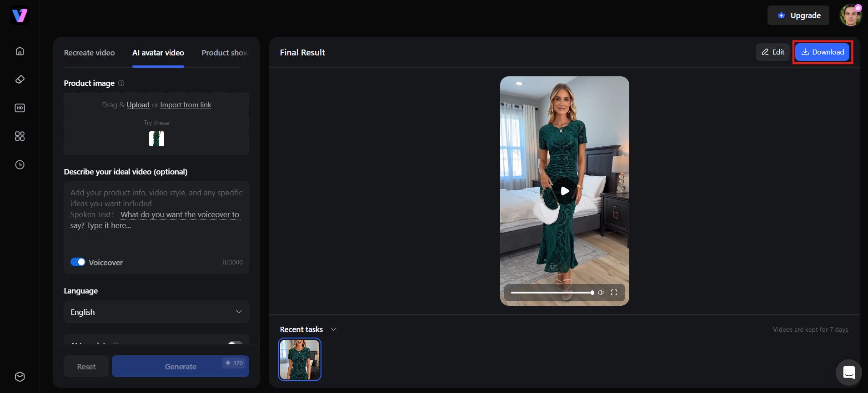Select the eraser tool icon in the sidebar
This screenshot has width=868, height=393.
(x=20, y=80)
